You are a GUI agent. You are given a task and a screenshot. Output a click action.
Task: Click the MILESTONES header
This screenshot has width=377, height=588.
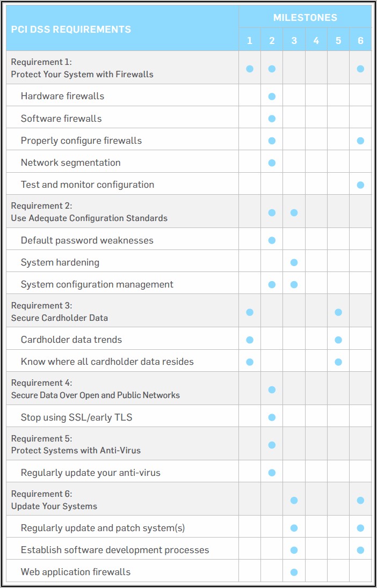click(305, 18)
